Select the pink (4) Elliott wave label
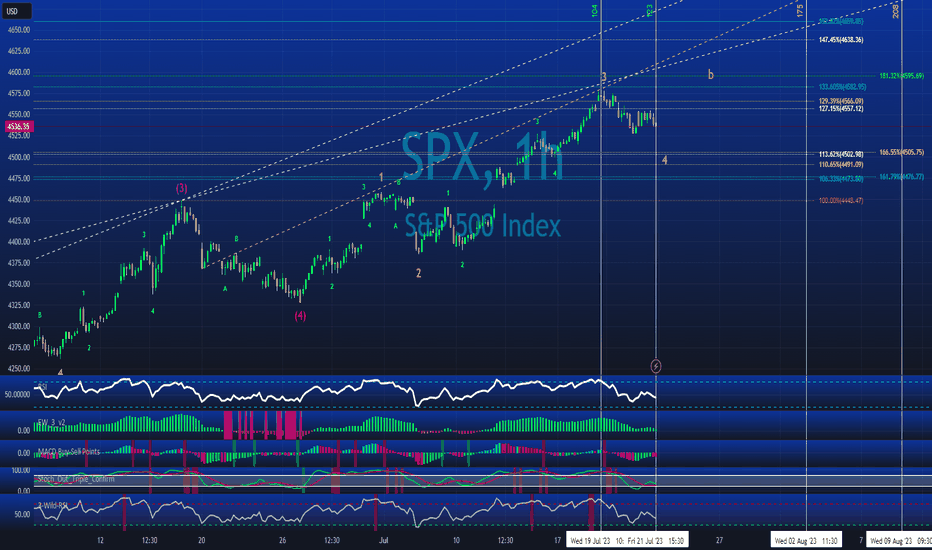Viewport: 932px width, 550px height. point(300,316)
